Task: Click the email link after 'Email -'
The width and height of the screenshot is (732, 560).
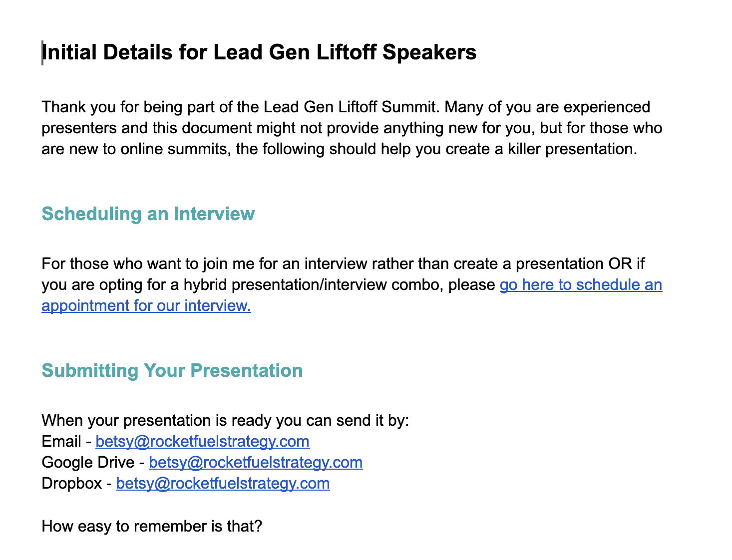Action: point(202,442)
